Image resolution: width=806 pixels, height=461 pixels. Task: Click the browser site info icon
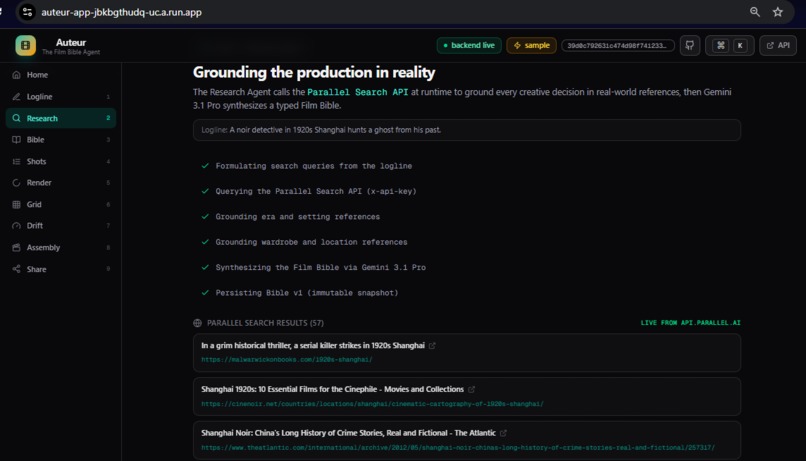tap(27, 12)
